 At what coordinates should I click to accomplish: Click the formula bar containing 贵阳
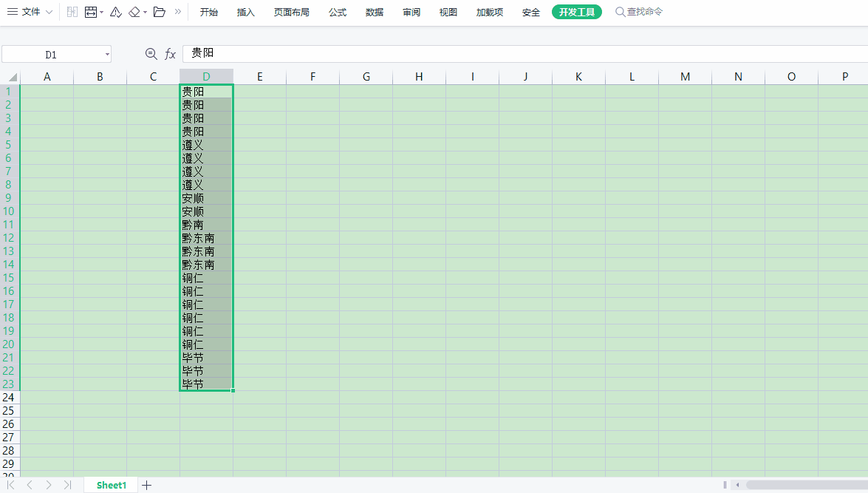tap(524, 53)
